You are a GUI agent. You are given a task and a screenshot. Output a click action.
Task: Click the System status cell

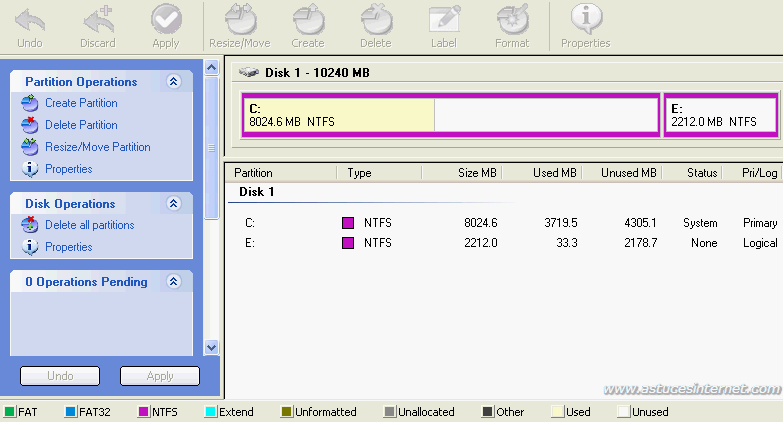(x=700, y=223)
